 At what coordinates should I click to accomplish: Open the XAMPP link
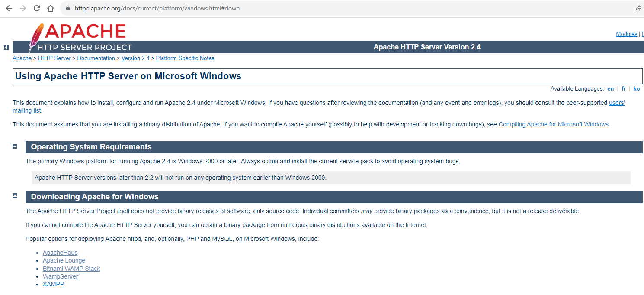click(x=53, y=285)
